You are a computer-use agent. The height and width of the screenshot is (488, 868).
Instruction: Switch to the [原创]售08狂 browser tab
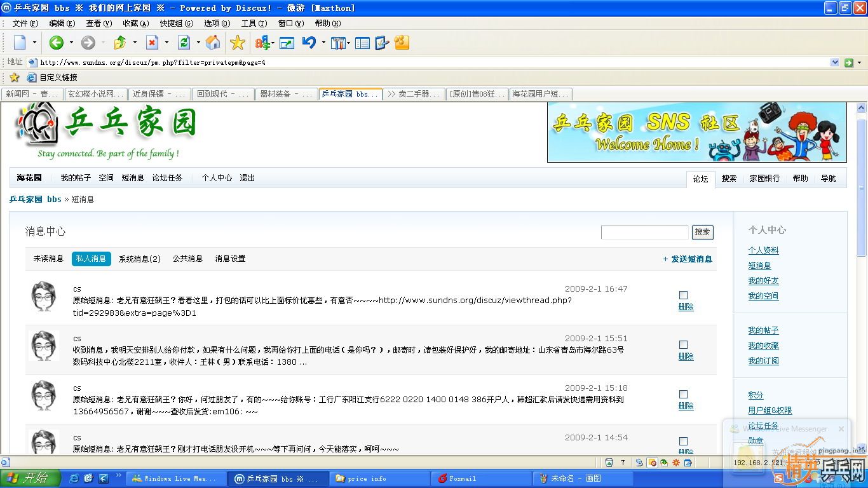(477, 94)
